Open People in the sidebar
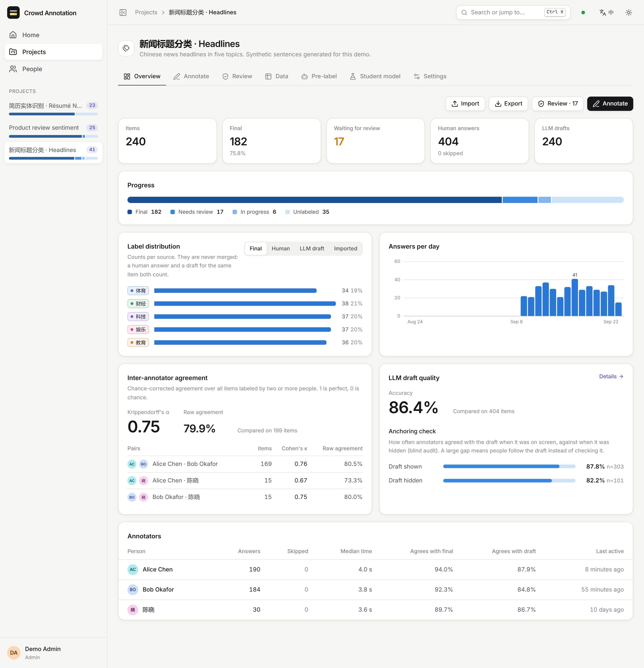The height and width of the screenshot is (668, 644). 53,69
